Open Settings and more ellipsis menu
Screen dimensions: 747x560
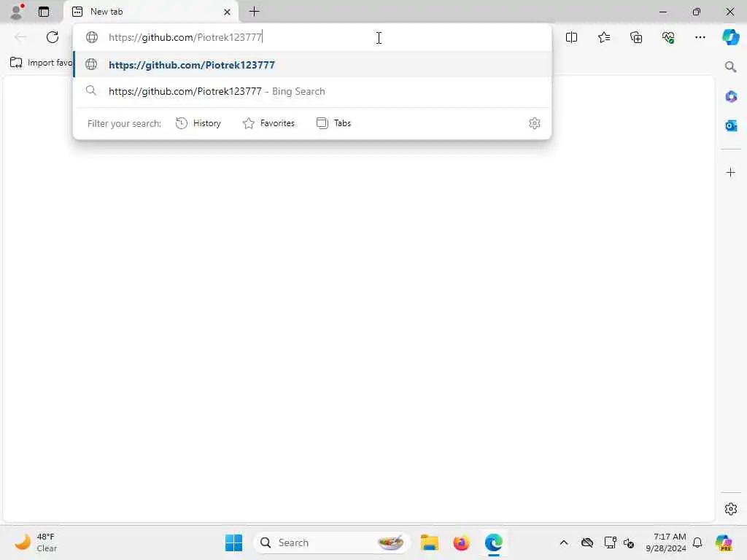pos(700,37)
